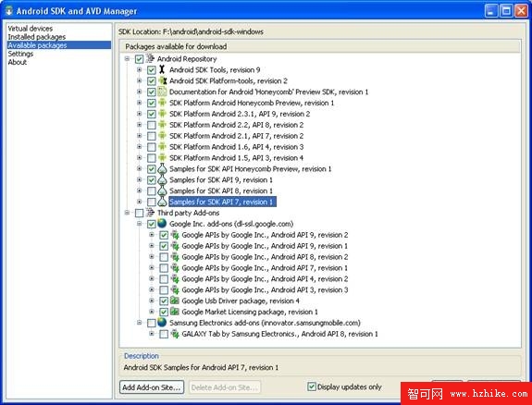Check Samples for SDK API 8 checkbox

[152, 191]
